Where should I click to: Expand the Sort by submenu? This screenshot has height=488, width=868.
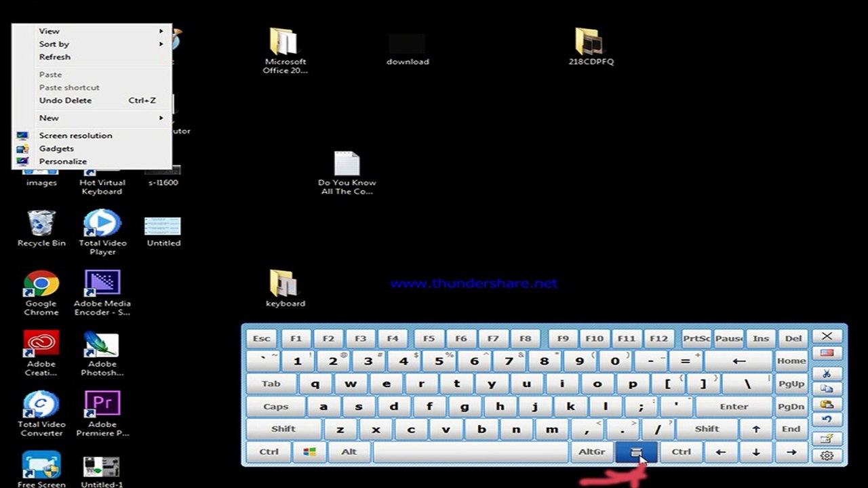(92, 44)
